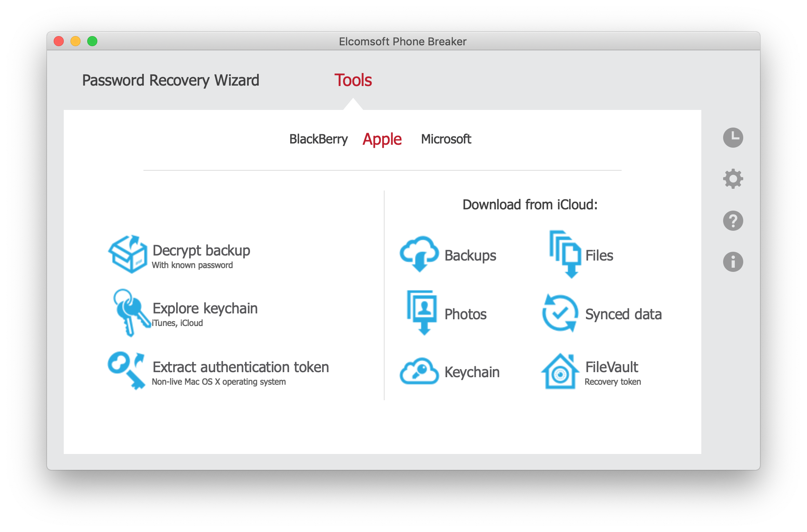Viewport: 807px width, 532px height.
Task: Click 'FileVault Recovery token' text link
Action: 612,373
